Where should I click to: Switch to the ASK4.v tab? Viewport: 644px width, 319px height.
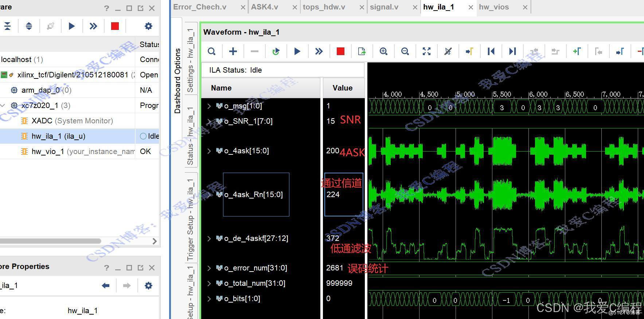(265, 7)
